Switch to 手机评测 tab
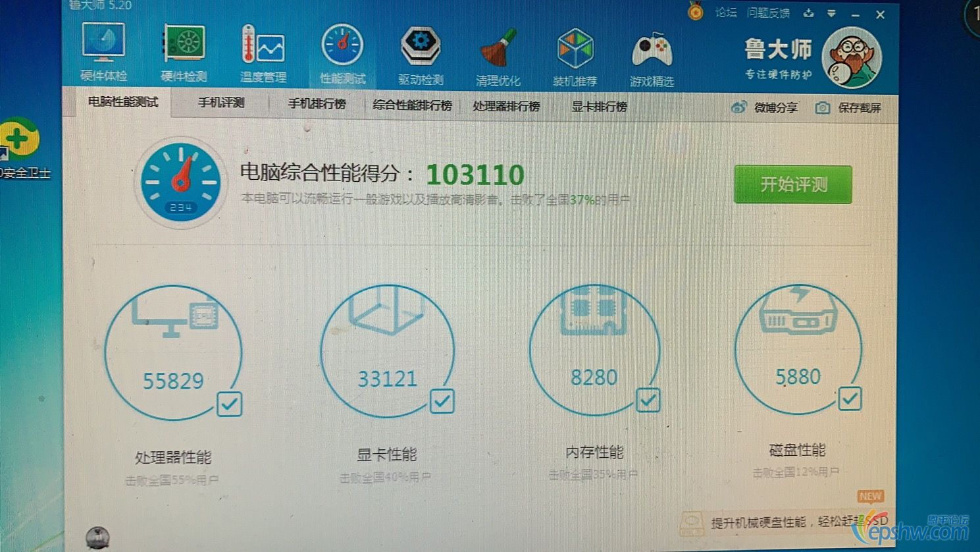The height and width of the screenshot is (552, 980). [221, 103]
